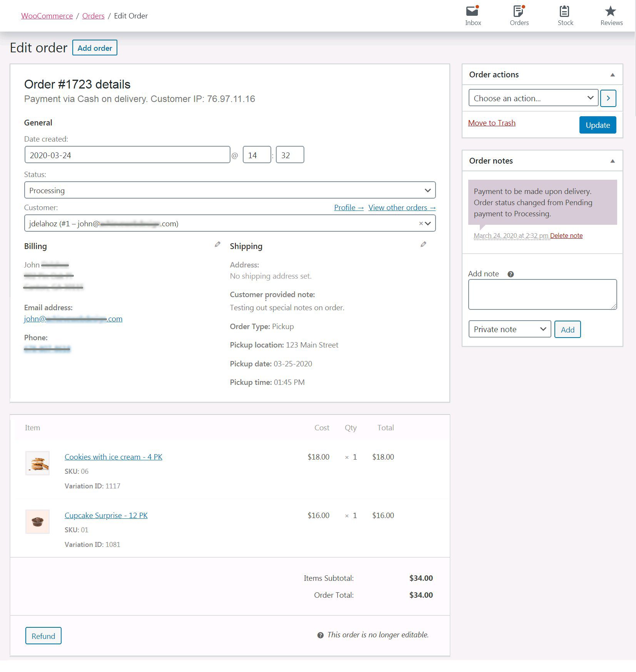Click the $18.00 cost of Cookies item
The image size is (636, 672).
point(319,457)
